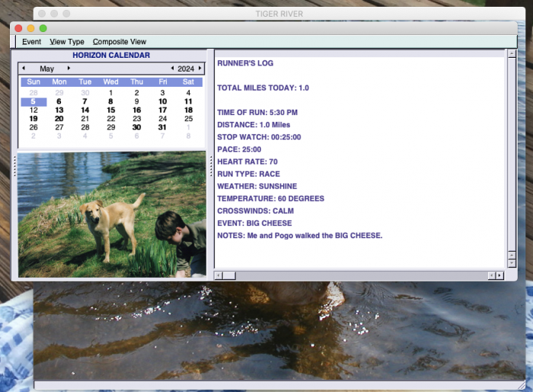Open the View Type menu
533x392 pixels.
(x=67, y=42)
